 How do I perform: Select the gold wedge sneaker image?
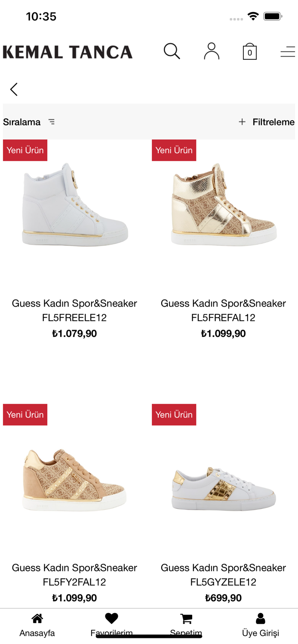point(224,204)
